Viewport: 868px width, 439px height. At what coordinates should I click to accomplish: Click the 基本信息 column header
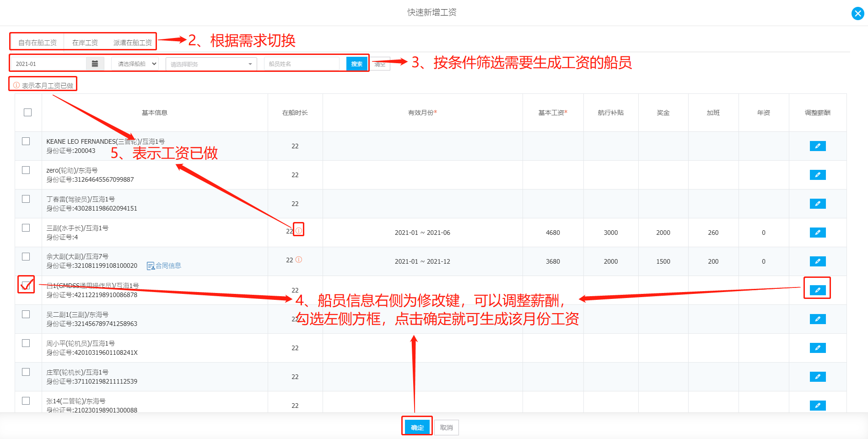(x=155, y=113)
